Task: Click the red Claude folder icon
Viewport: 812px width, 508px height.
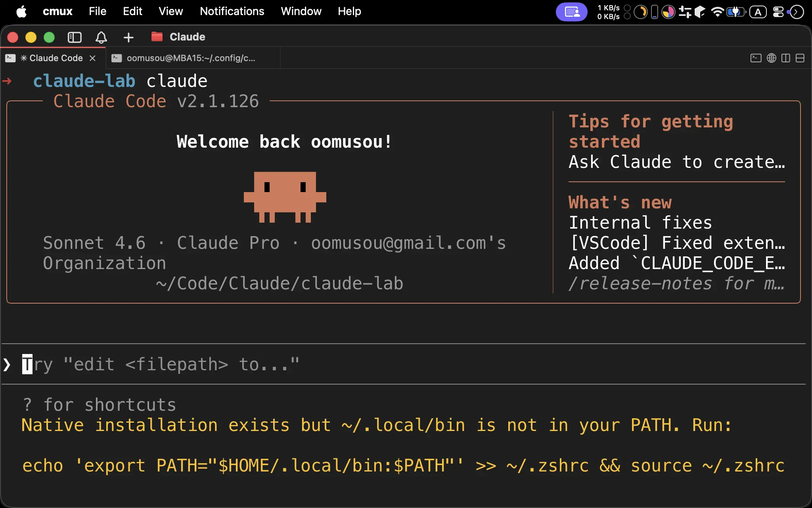Action: tap(157, 37)
